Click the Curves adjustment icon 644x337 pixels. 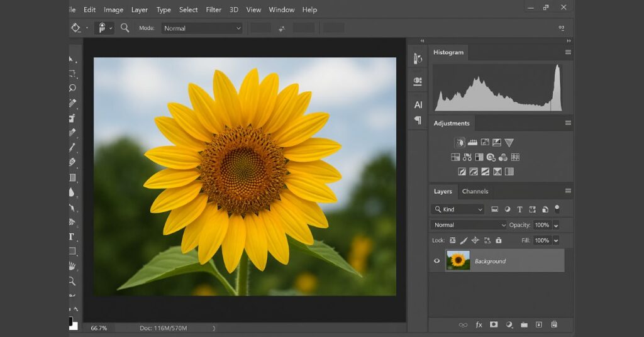pos(485,143)
